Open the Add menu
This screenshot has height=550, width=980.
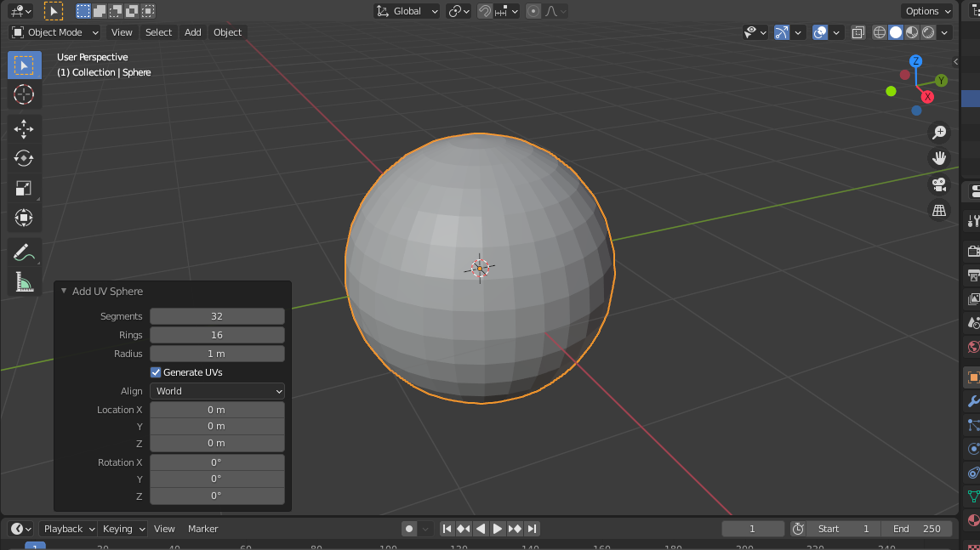(192, 32)
